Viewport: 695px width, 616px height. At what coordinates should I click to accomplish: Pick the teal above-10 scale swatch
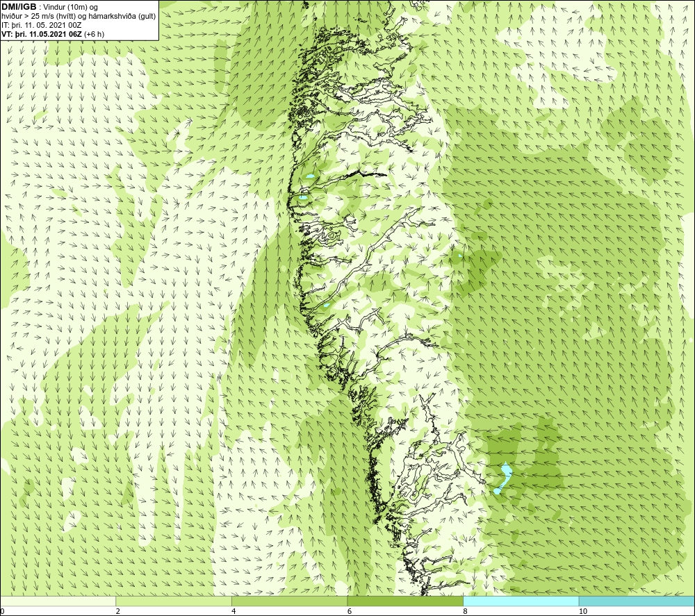[x=637, y=601]
